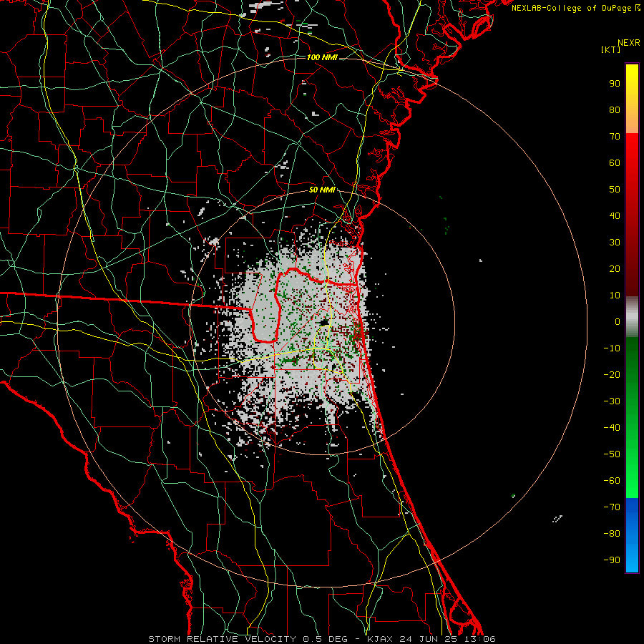This screenshot has height=644, width=644.
Task: Click the -50 scale value
Action: 612,454
